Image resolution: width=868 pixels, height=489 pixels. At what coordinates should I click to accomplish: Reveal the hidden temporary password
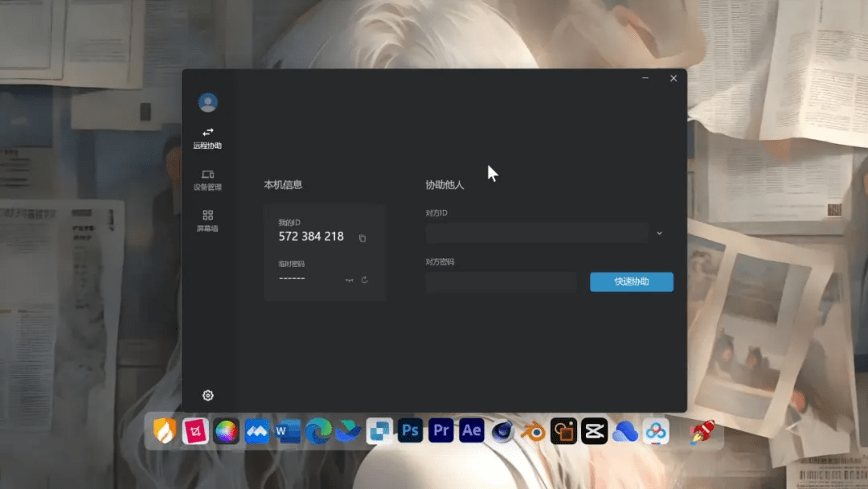tap(349, 279)
